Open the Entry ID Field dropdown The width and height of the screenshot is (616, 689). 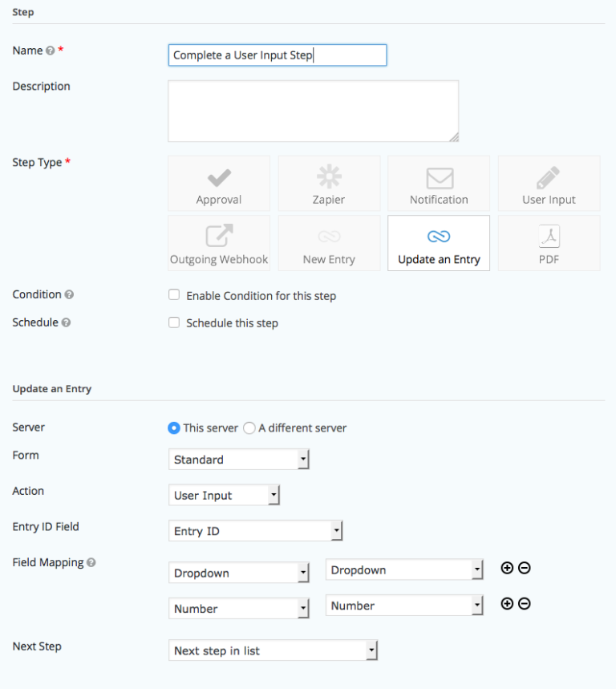255,530
